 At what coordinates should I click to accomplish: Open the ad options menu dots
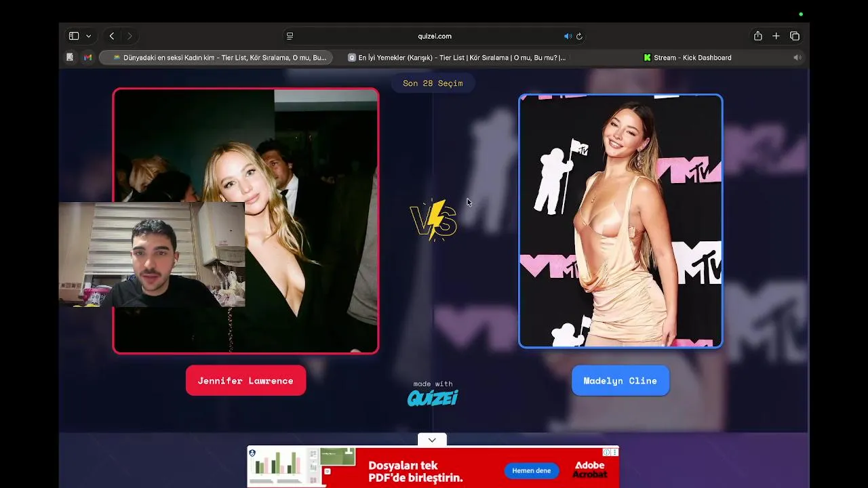(614, 452)
